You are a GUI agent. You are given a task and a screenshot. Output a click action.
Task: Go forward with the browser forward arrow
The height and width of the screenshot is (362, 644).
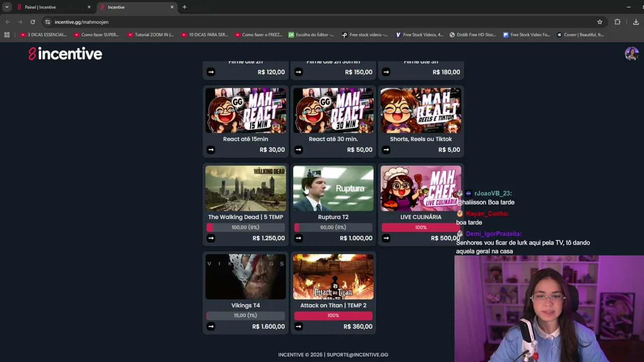[20, 22]
